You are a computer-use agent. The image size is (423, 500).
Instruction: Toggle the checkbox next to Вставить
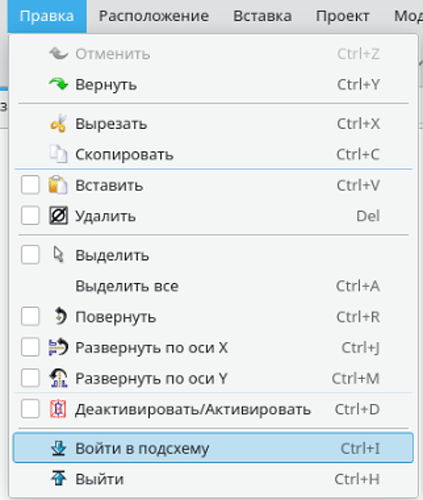point(30,185)
